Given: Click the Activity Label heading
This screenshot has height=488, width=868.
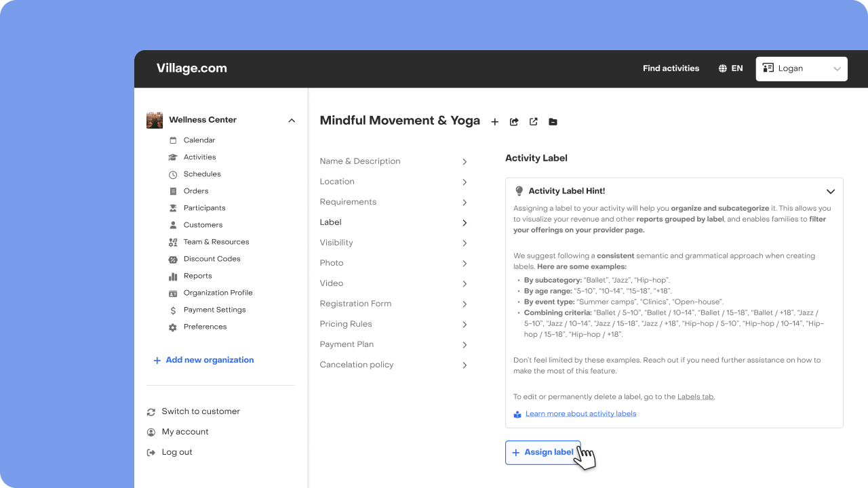Looking at the screenshot, I should point(536,158).
